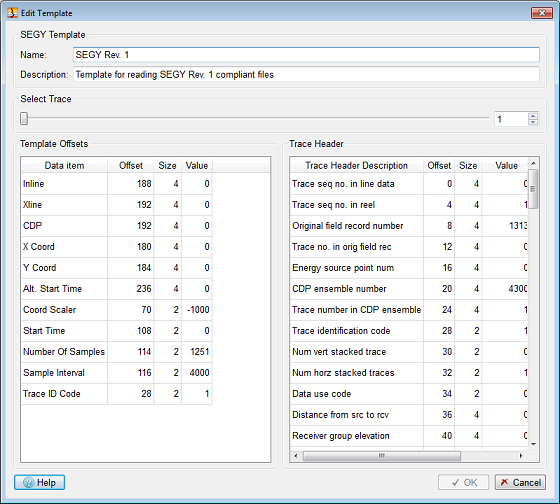
Task: Click the Coord Scaler offset 70
Action: [131, 310]
